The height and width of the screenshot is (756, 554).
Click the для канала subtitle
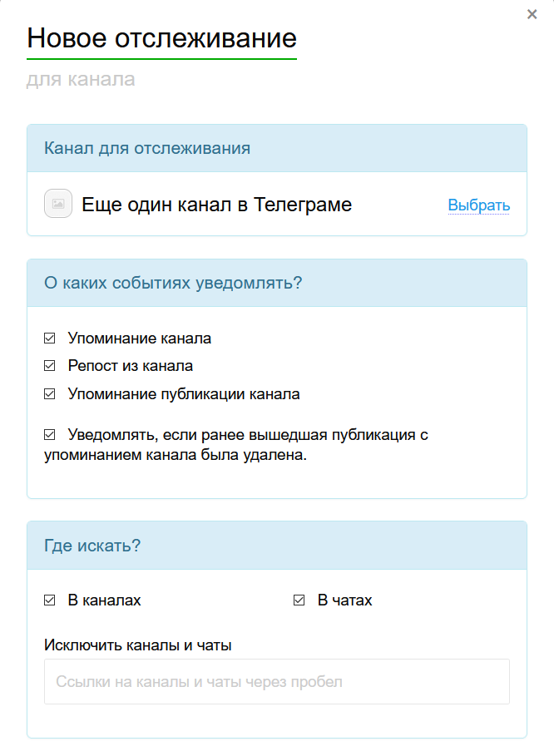81,80
